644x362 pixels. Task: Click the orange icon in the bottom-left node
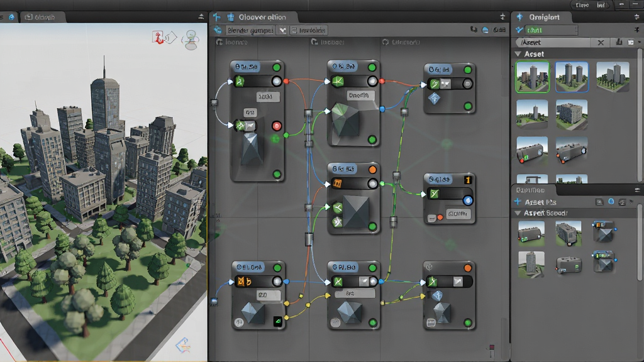click(242, 282)
